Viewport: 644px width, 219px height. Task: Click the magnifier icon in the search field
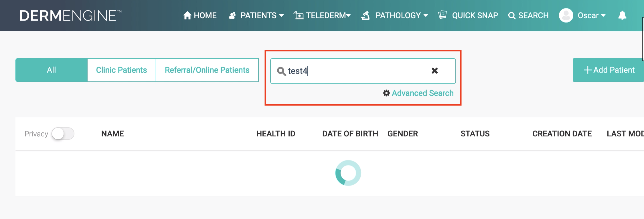pyautogui.click(x=281, y=71)
